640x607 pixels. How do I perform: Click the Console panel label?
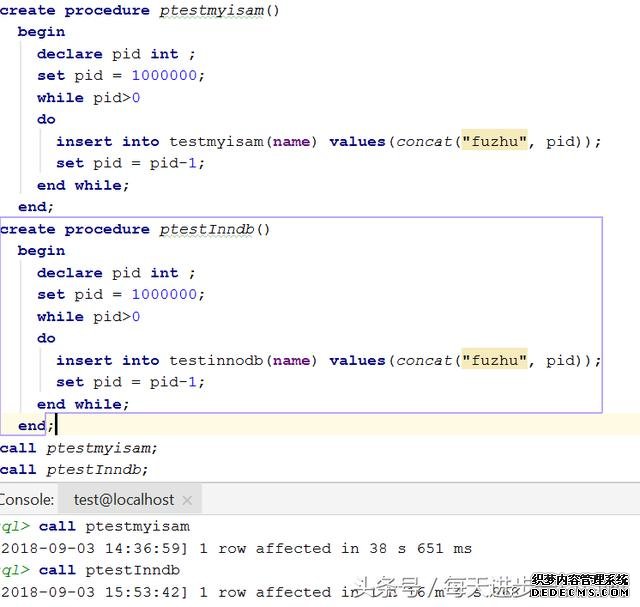click(x=27, y=499)
